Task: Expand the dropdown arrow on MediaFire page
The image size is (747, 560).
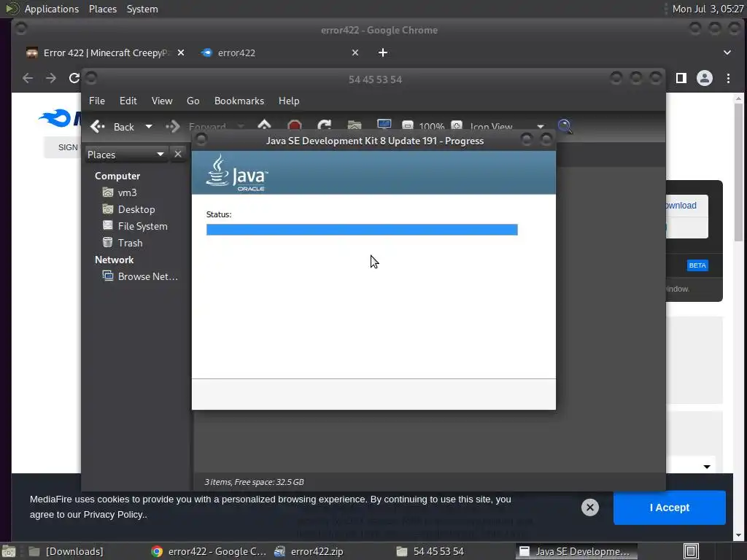Action: pyautogui.click(x=707, y=467)
